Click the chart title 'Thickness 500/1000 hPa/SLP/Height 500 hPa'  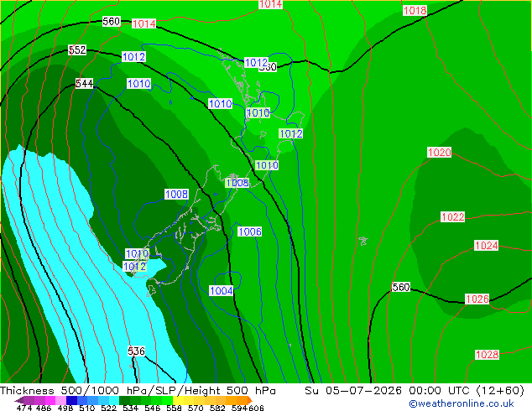[138, 391]
